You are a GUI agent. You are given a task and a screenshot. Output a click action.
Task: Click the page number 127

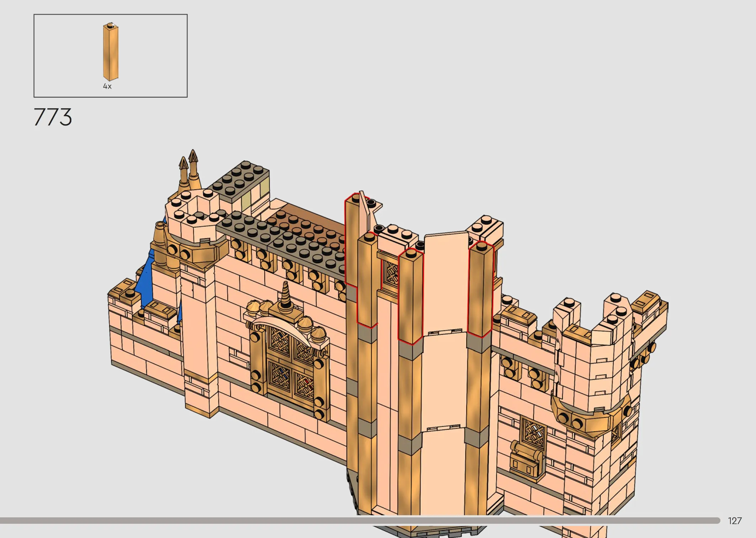coord(735,521)
